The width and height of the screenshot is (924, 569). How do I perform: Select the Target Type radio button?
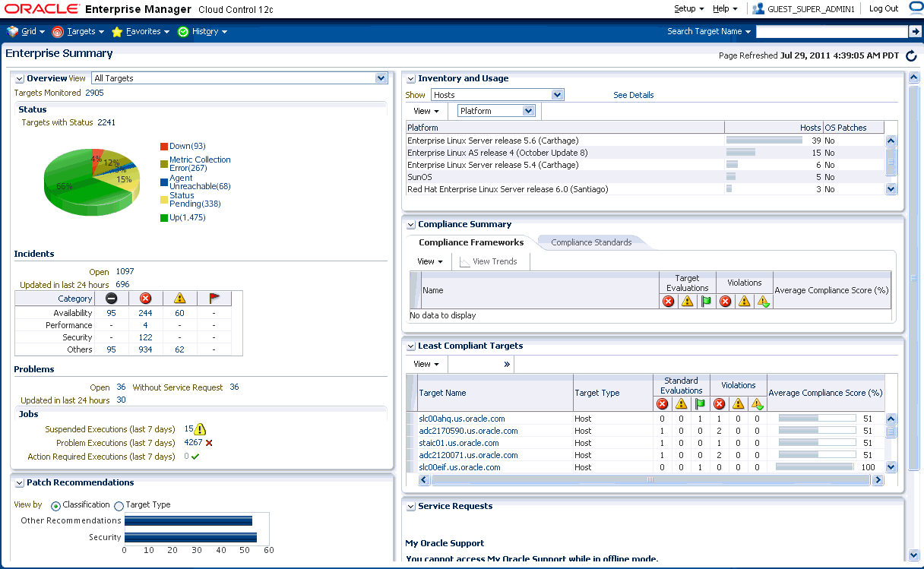coord(119,504)
